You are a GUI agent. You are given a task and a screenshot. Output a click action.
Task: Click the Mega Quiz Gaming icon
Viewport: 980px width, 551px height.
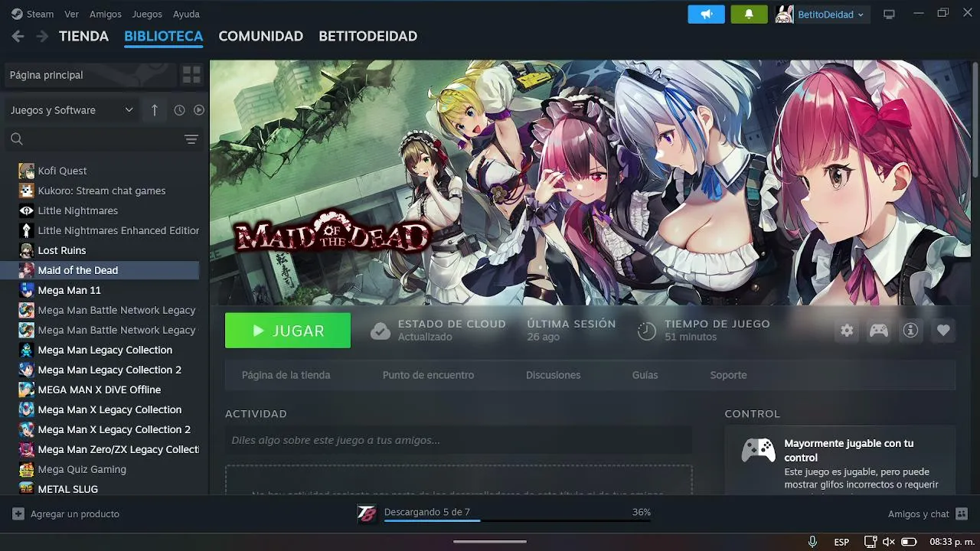(27, 469)
